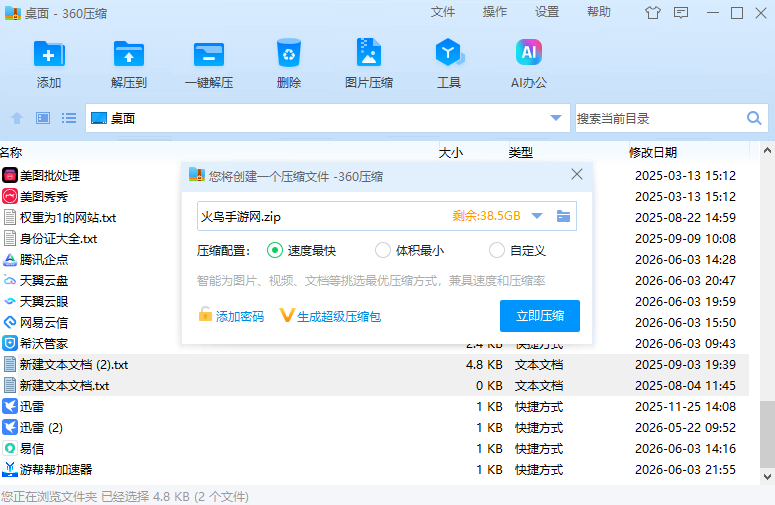
Task: Sort by the 名称 column header
Action: [11, 153]
